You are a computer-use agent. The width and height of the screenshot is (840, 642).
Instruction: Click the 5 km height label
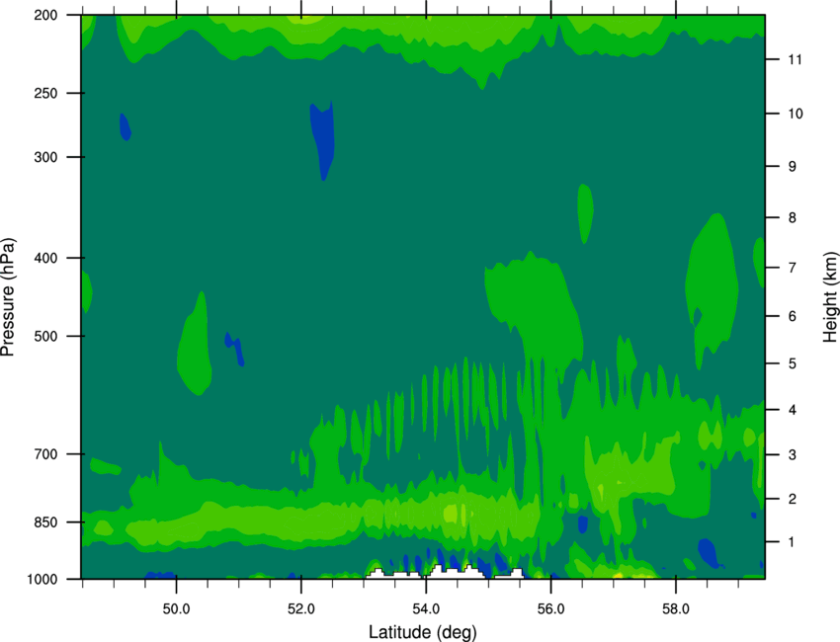point(792,363)
